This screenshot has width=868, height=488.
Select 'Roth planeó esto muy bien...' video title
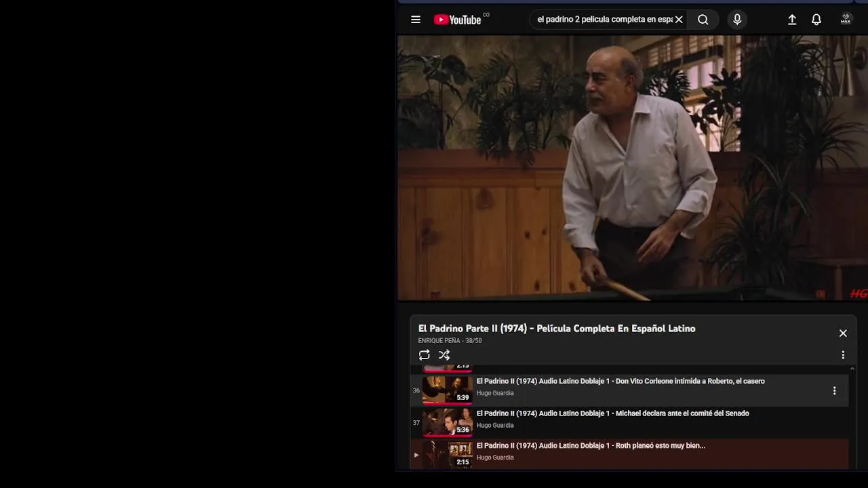click(591, 445)
